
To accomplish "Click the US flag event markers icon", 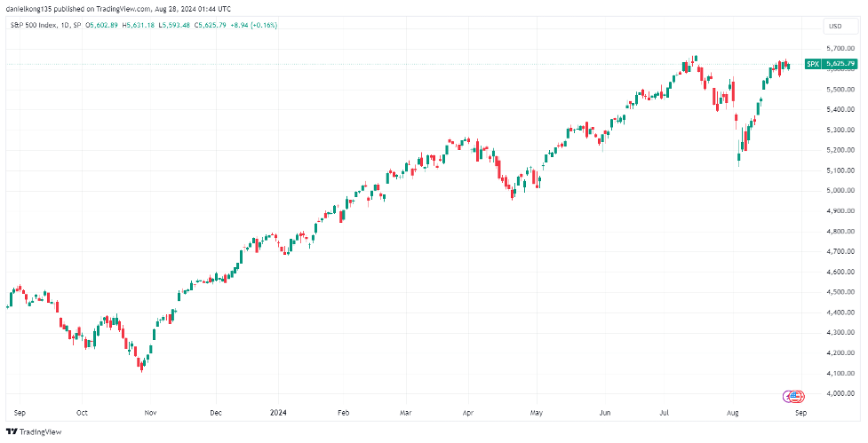I will pyautogui.click(x=792, y=395).
